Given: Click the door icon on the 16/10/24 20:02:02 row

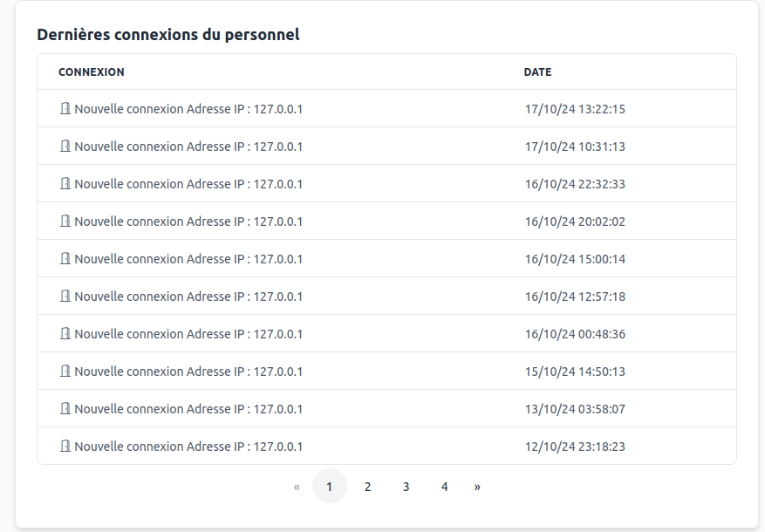Looking at the screenshot, I should 65,221.
